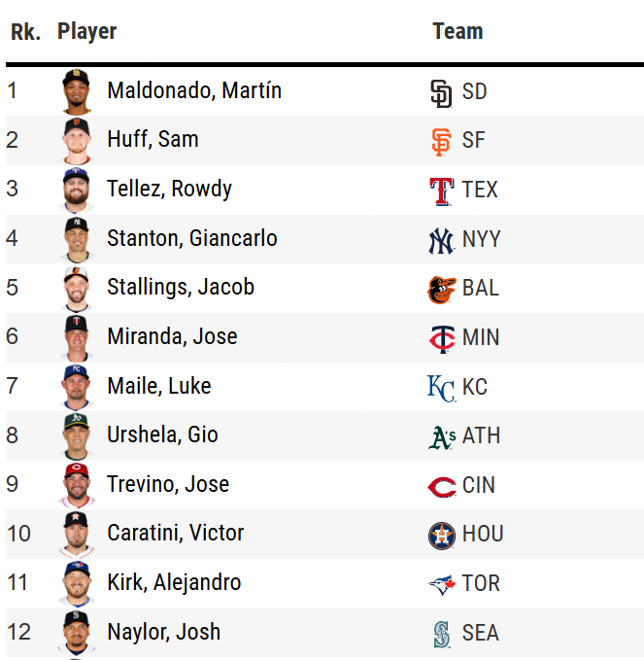Click the Minnesota Twins logo icon
This screenshot has height=660, width=644.
[441, 338]
